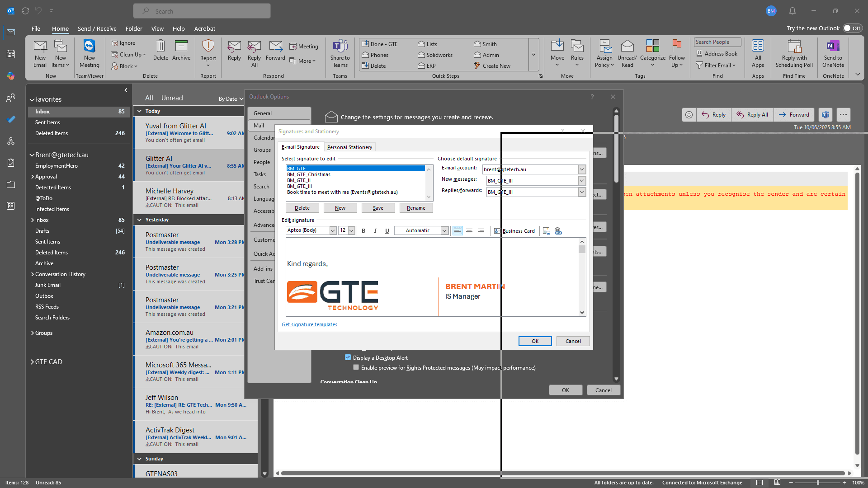Open the File menu
Image resolution: width=868 pixels, height=488 pixels.
pyautogui.click(x=36, y=28)
